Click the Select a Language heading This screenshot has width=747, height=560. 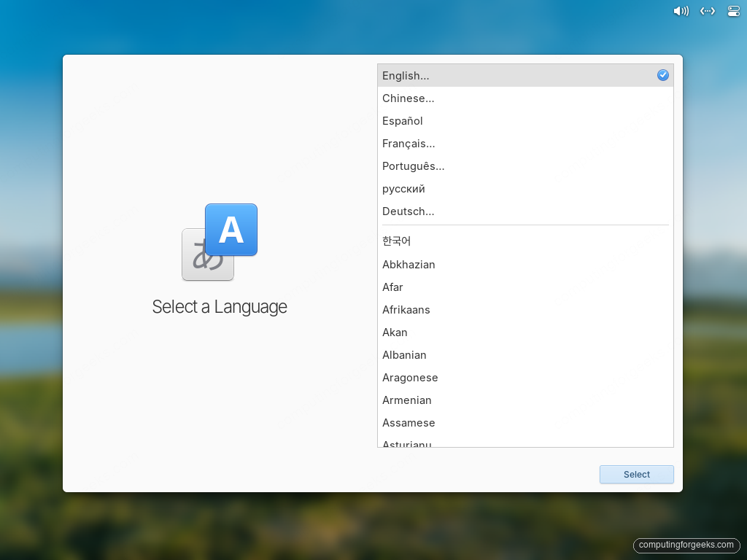[220, 307]
